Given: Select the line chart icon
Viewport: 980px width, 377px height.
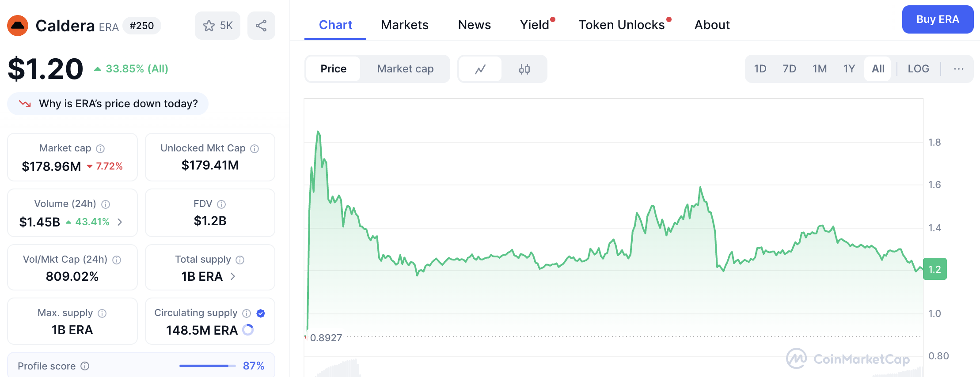Looking at the screenshot, I should [480, 69].
